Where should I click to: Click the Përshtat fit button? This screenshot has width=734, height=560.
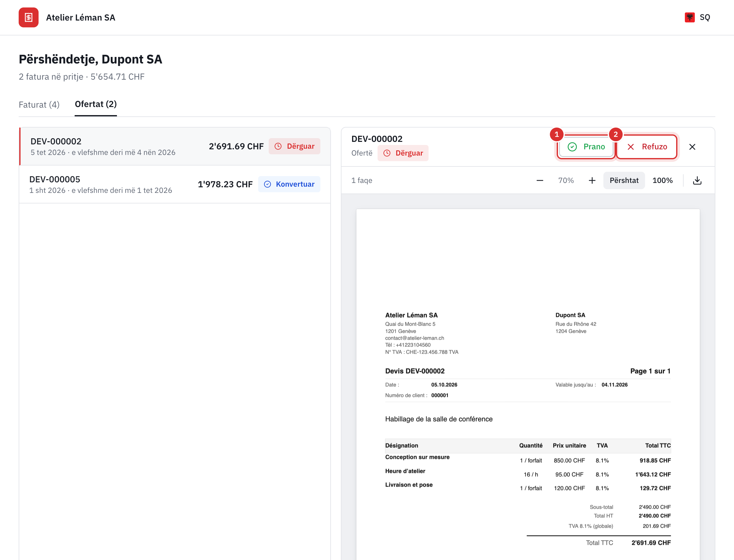pos(624,180)
